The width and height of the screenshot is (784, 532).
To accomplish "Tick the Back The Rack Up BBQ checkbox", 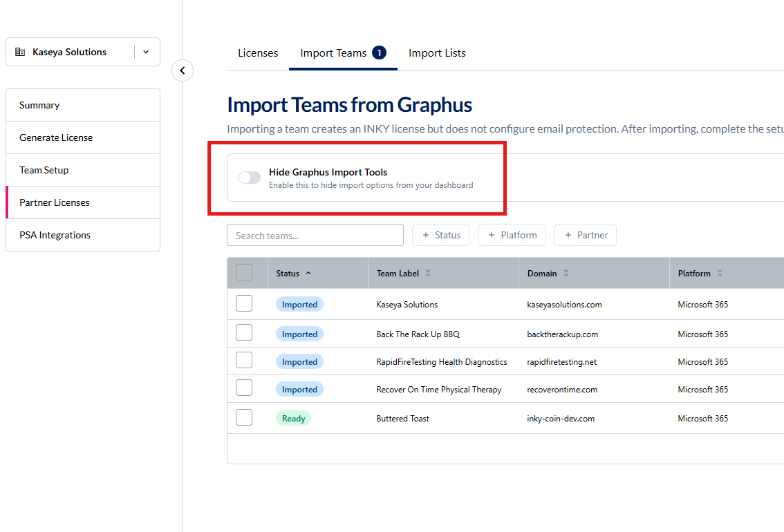I will pos(244,333).
